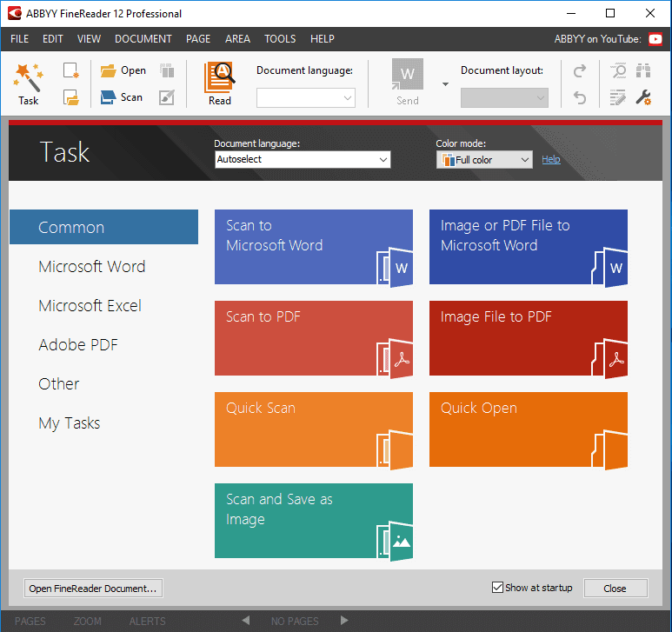Image resolution: width=672 pixels, height=632 pixels.
Task: Open the options wrench icon
Action: point(643,97)
